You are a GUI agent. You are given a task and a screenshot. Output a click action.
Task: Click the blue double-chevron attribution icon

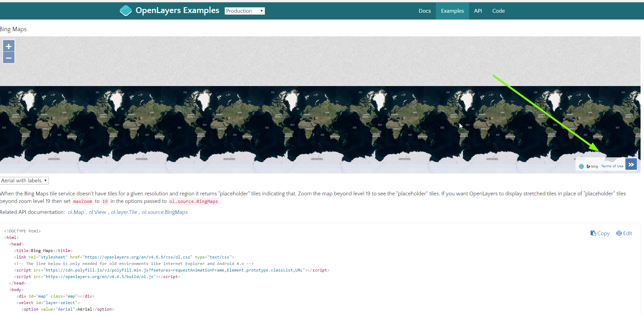point(631,164)
